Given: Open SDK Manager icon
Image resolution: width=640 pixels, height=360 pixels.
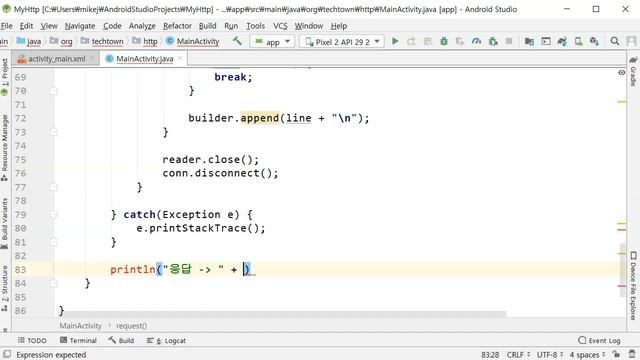Looking at the screenshot, I should click(x=594, y=41).
